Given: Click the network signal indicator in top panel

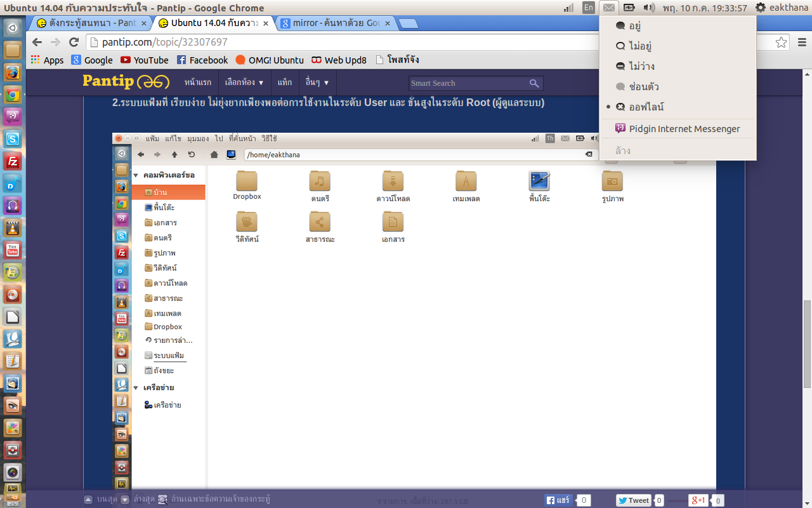Looking at the screenshot, I should 569,8.
